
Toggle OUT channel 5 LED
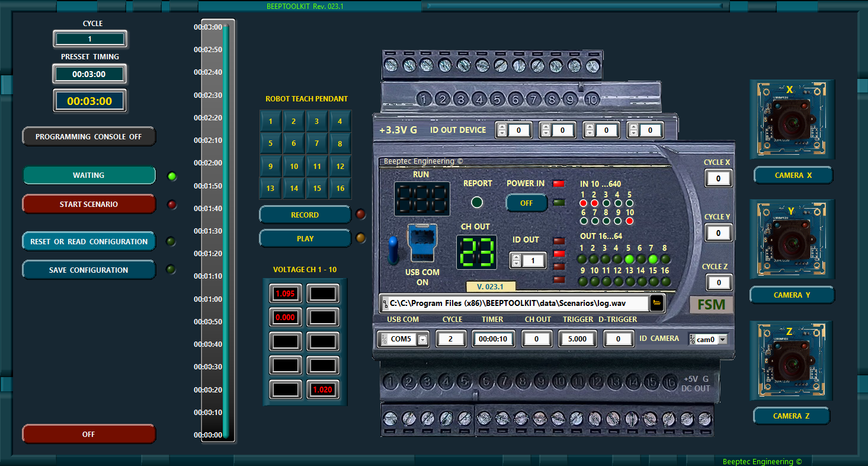pos(629,259)
